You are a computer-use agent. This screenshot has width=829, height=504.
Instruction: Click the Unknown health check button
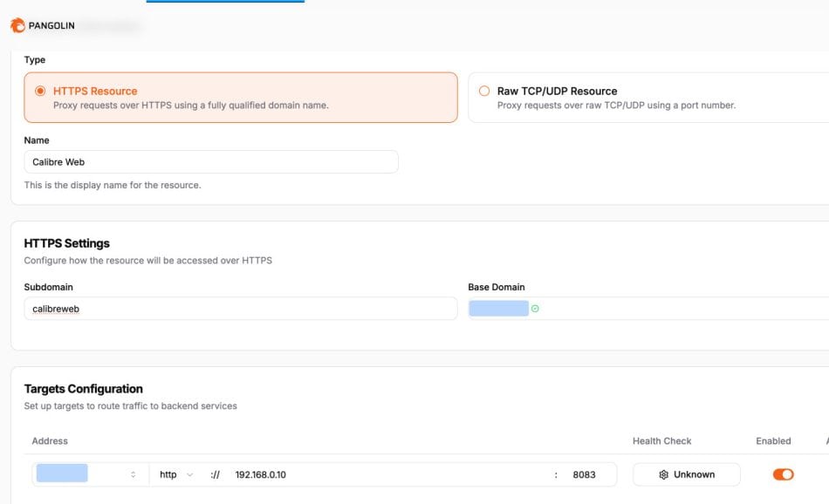coord(688,473)
